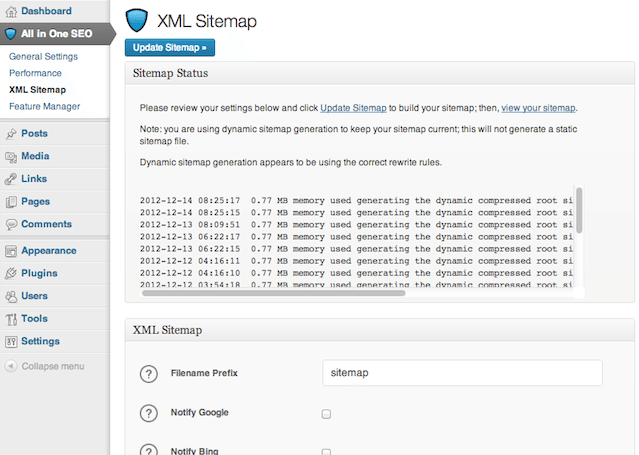Open the Plugins menu label

[39, 273]
